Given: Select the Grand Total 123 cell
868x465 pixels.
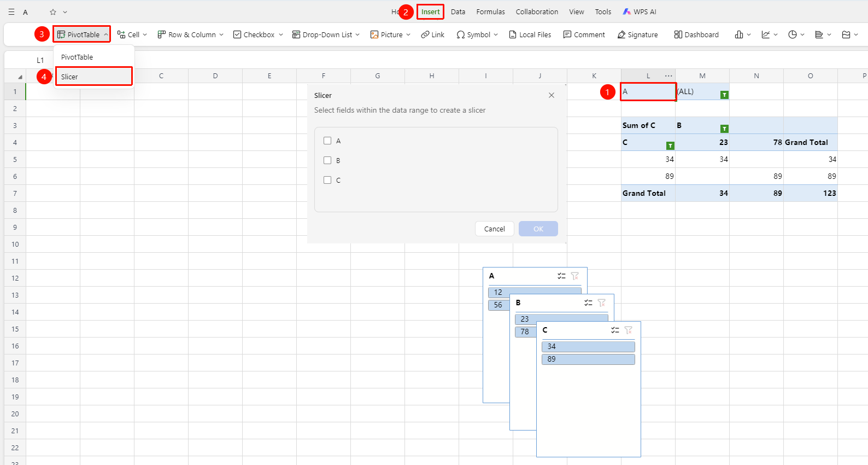Looking at the screenshot, I should 811,193.
